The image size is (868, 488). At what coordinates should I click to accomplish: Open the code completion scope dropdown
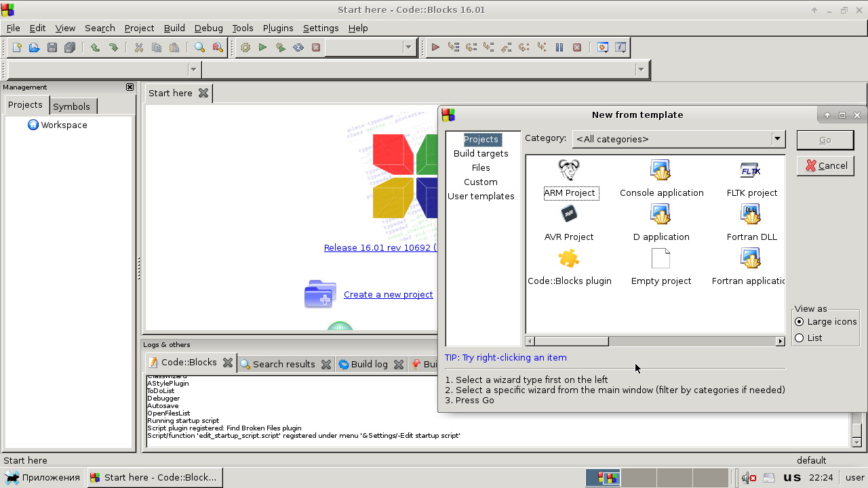pyautogui.click(x=193, y=69)
